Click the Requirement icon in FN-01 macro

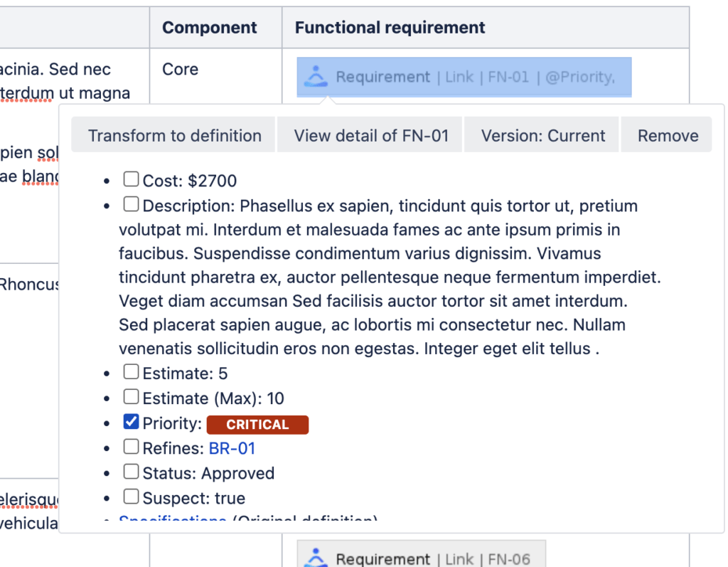point(316,77)
